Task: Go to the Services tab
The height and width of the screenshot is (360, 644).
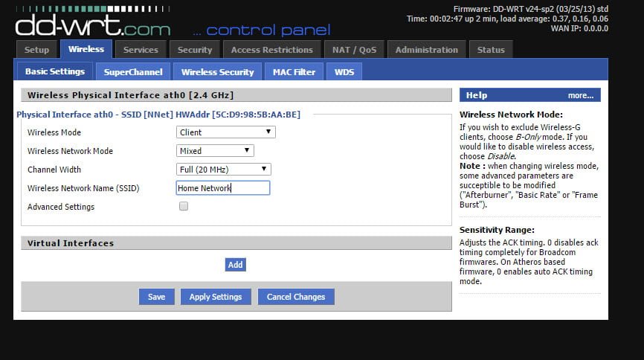Action: (141, 50)
